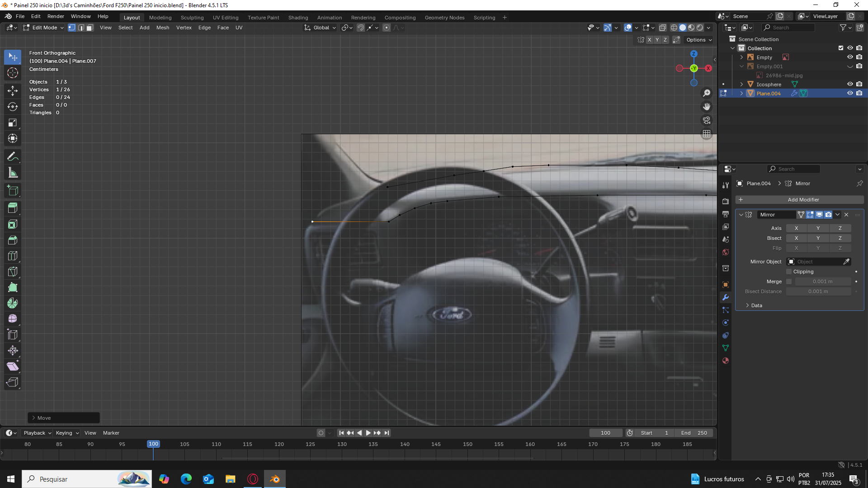Image resolution: width=868 pixels, height=488 pixels.
Task: Activate the Extrude Region tool
Action: click(x=13, y=208)
